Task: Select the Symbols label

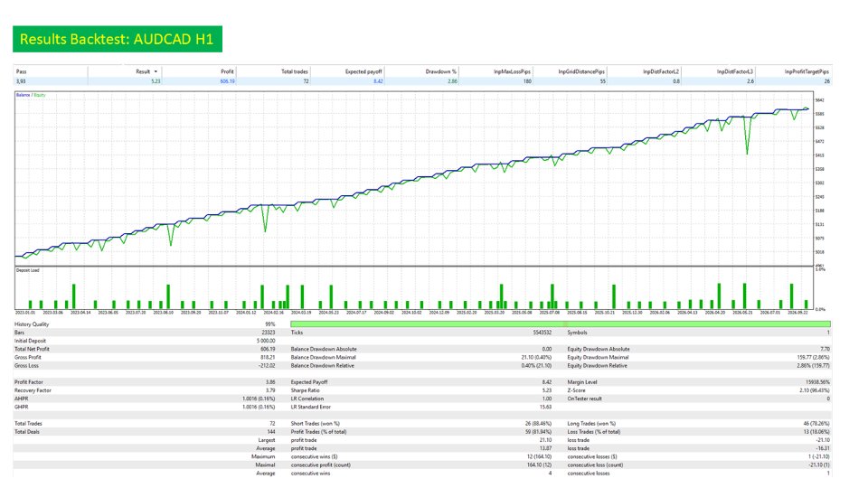Action: tap(577, 333)
